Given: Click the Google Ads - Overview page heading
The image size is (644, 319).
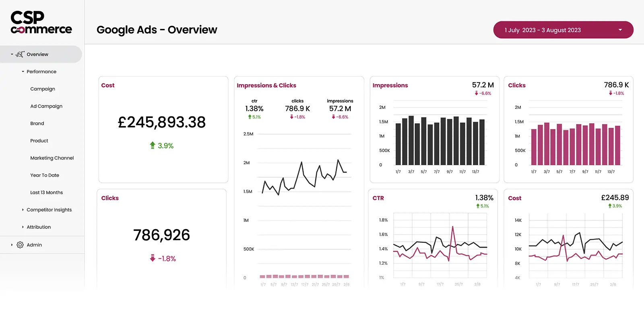Looking at the screenshot, I should tap(157, 30).
